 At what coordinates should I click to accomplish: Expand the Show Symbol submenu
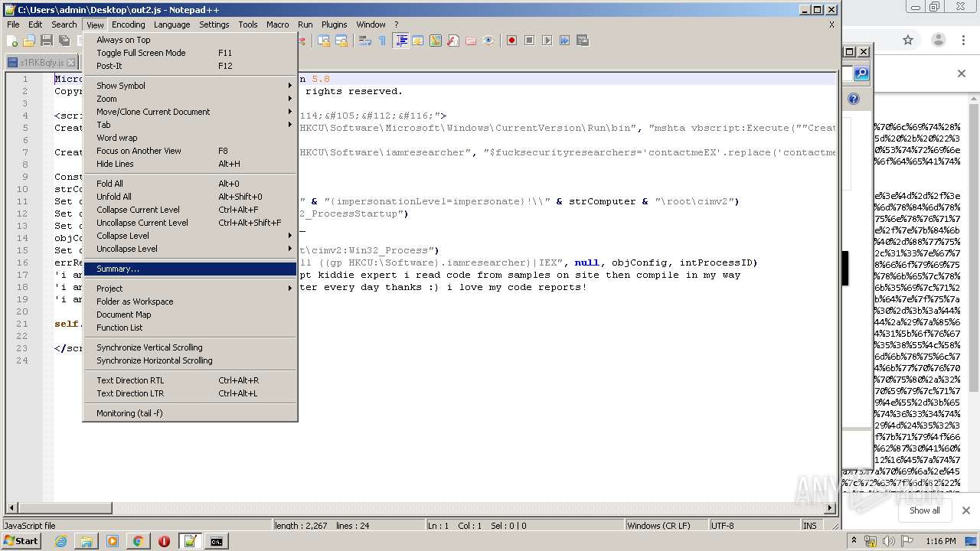[x=190, y=86]
